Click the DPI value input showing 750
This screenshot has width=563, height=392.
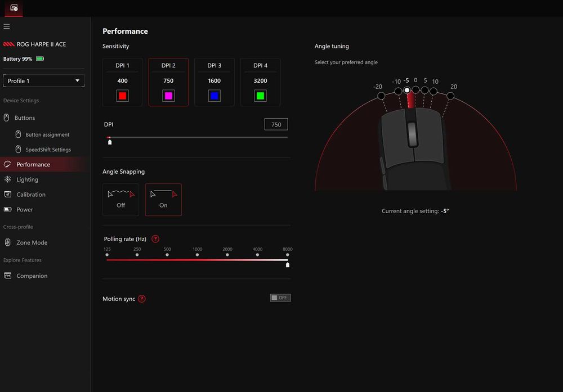(x=276, y=124)
